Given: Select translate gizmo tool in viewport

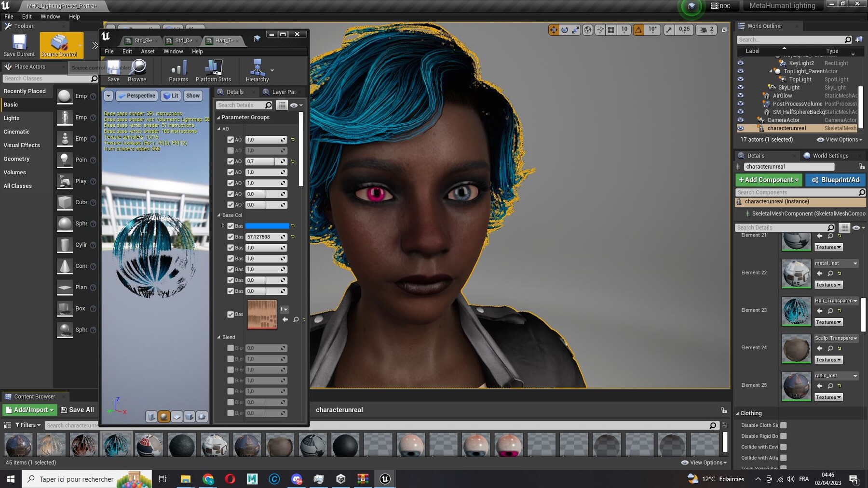Looking at the screenshot, I should [x=554, y=30].
